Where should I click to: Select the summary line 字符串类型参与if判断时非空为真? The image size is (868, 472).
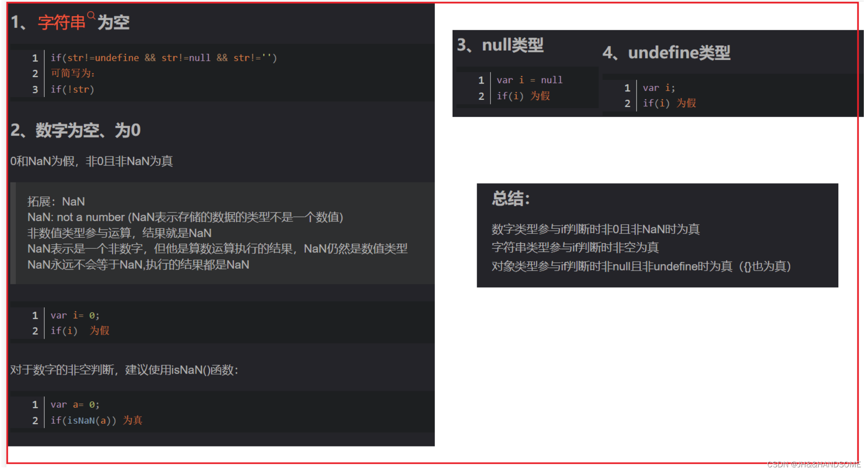tap(575, 248)
